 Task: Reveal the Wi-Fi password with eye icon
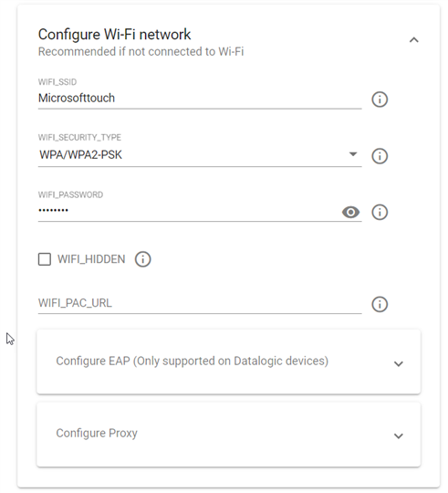point(350,212)
